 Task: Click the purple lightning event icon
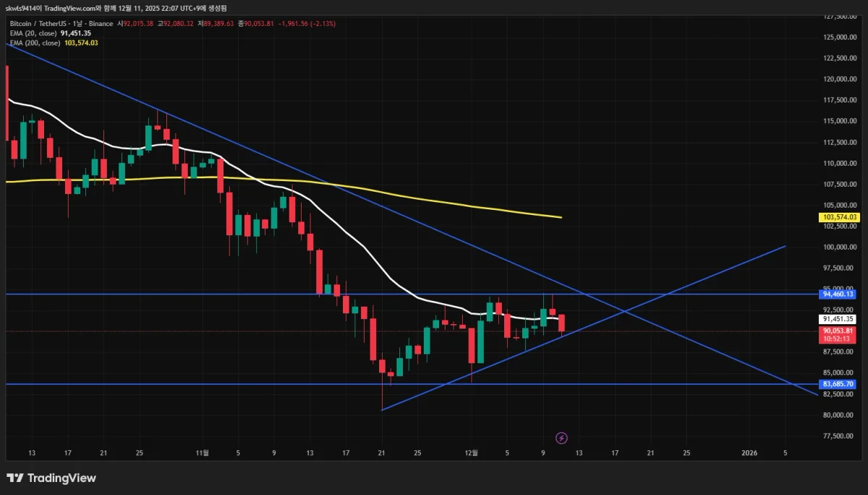click(x=561, y=438)
